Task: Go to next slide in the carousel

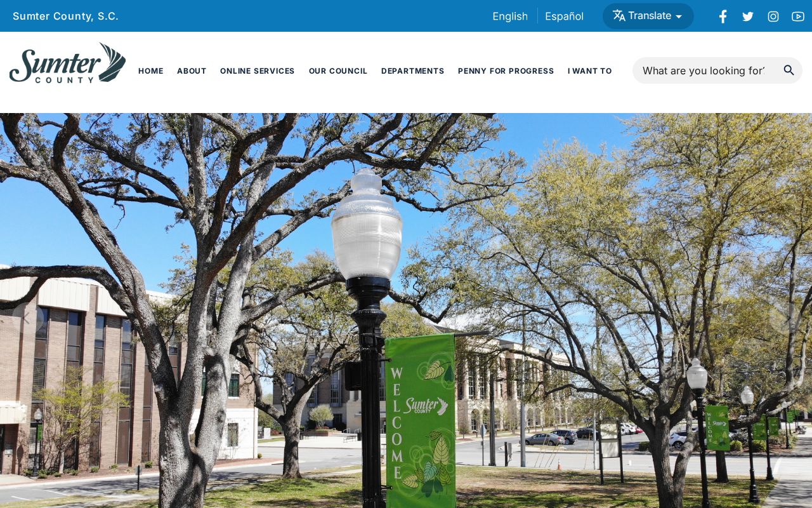Action: [x=785, y=318]
